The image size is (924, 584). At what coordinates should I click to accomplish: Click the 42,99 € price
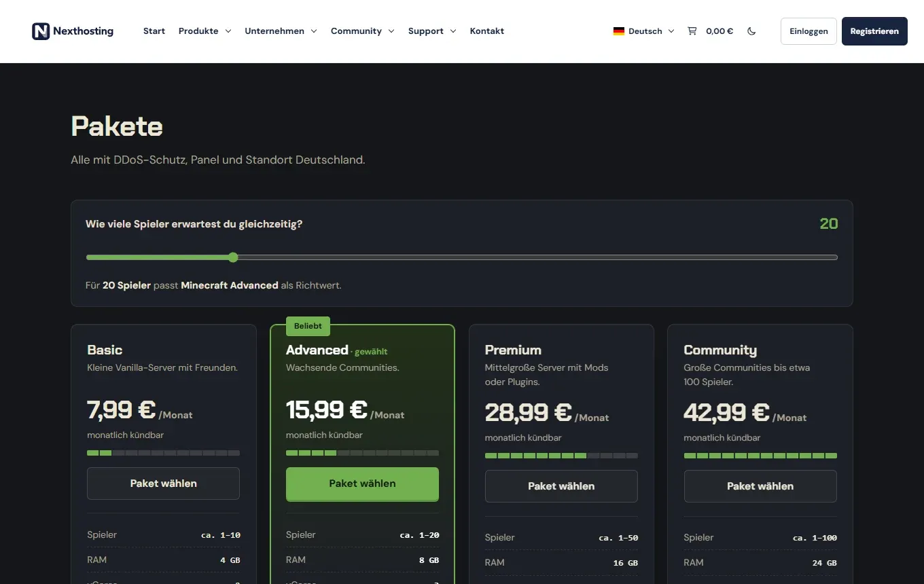(x=727, y=413)
